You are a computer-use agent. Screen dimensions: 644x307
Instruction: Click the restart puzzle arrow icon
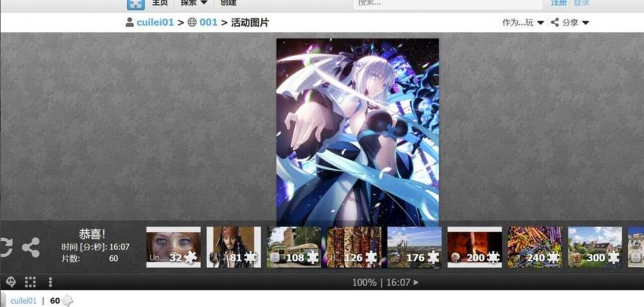6,247
